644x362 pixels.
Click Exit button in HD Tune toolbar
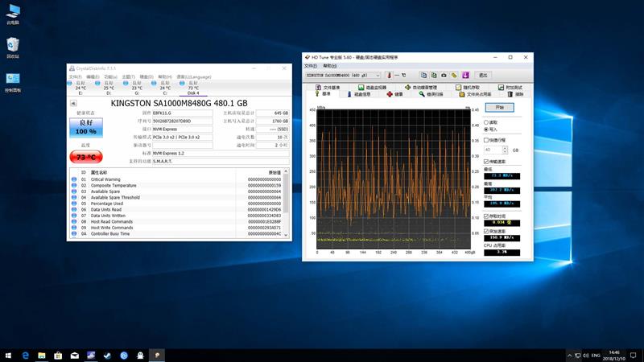(484, 75)
